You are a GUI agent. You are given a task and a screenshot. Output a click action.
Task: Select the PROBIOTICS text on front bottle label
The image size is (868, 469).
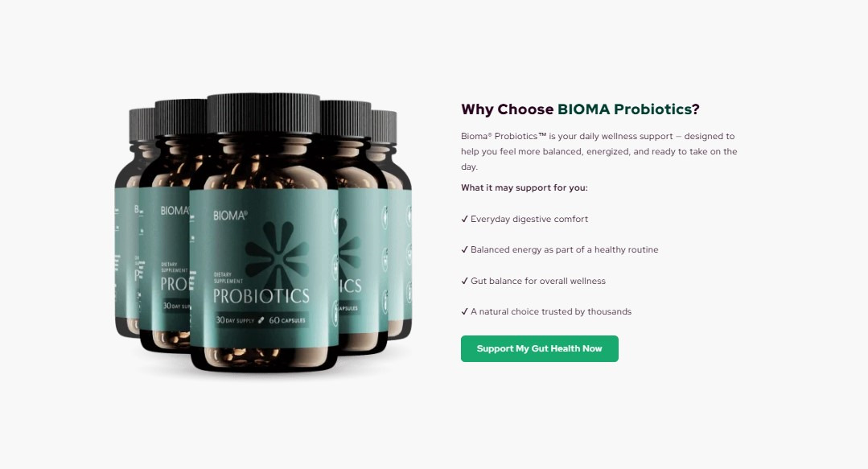tap(261, 296)
